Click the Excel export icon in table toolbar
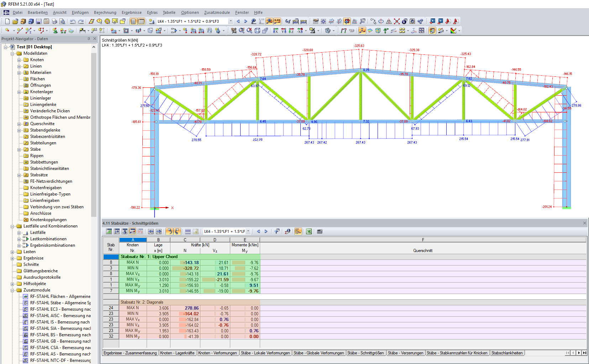 point(309,231)
